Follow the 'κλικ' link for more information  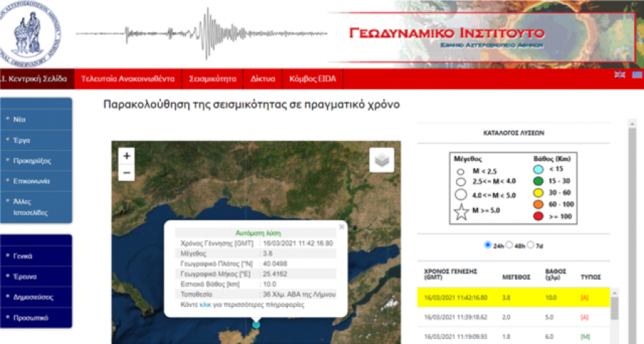click(205, 305)
